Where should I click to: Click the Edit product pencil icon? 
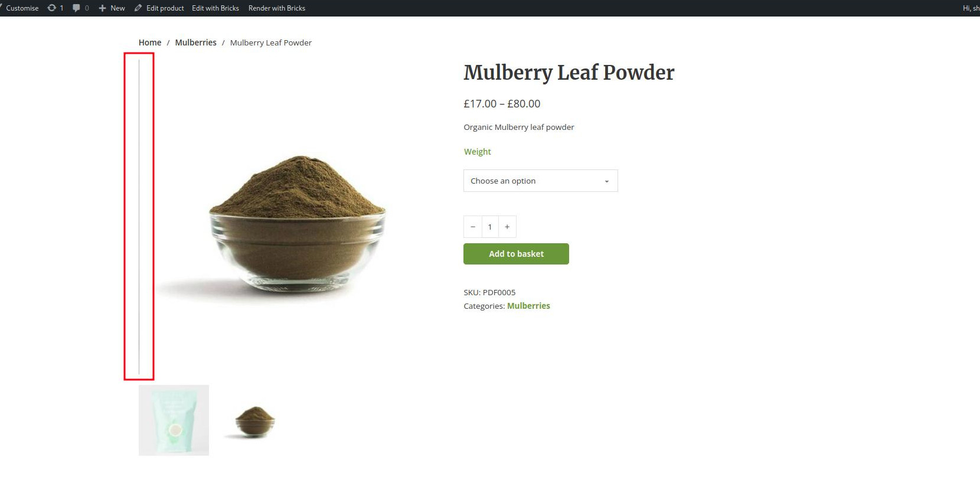[138, 8]
